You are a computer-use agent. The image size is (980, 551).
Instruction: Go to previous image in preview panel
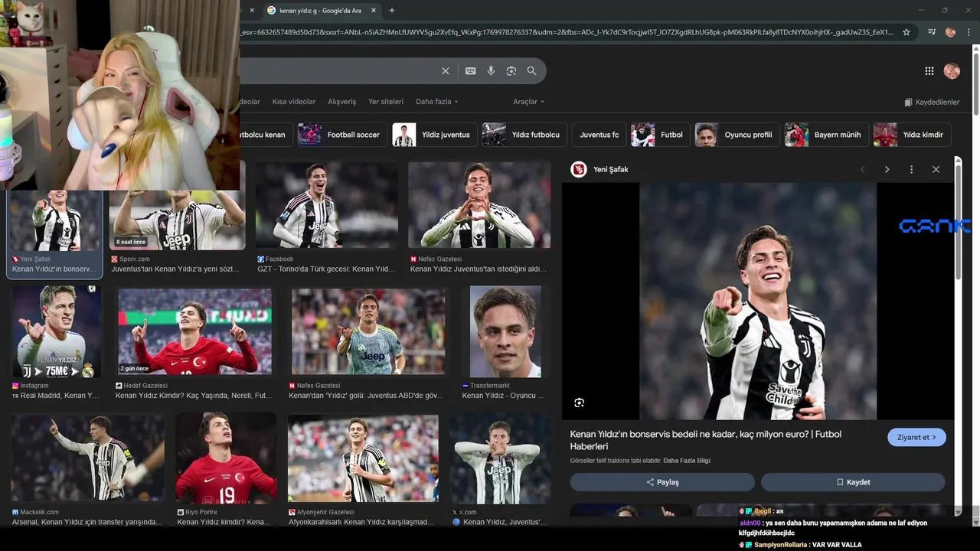click(x=862, y=169)
